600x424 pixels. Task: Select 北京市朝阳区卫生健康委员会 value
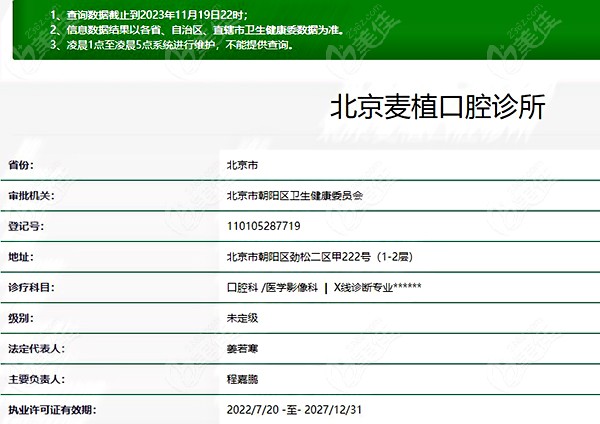click(295, 196)
